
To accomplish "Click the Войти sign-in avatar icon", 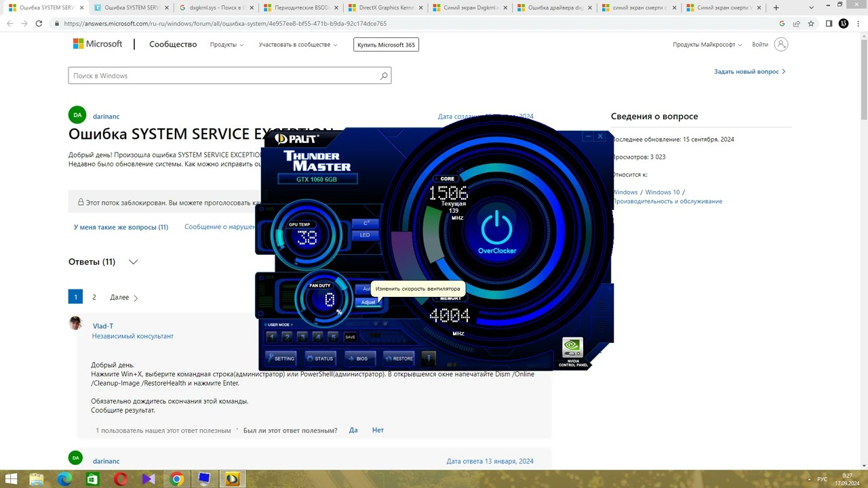I will [781, 45].
